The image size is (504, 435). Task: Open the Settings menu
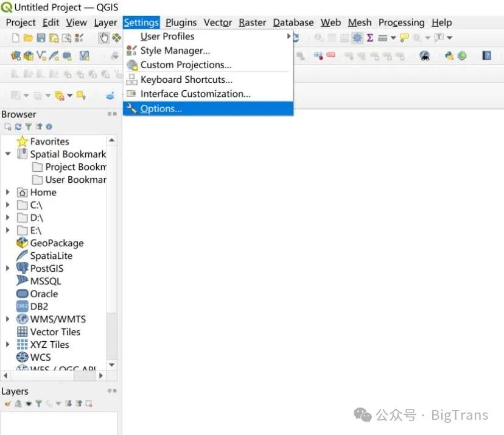click(x=141, y=23)
